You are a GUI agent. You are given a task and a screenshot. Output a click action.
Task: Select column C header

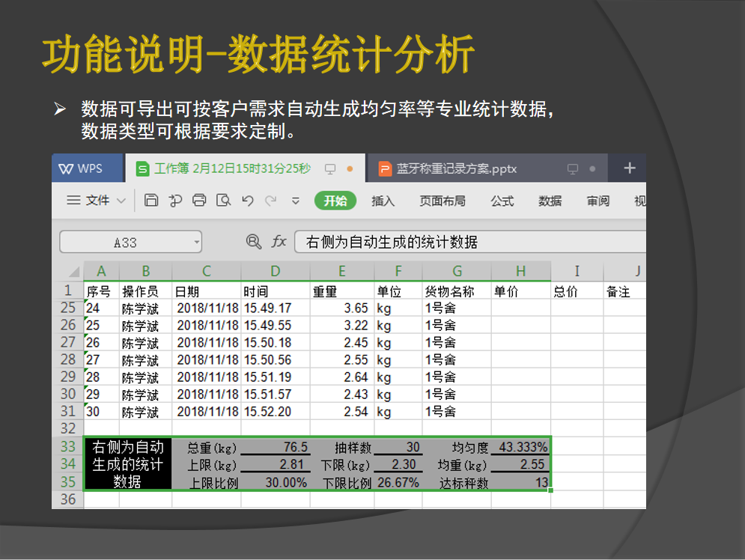pyautogui.click(x=206, y=271)
